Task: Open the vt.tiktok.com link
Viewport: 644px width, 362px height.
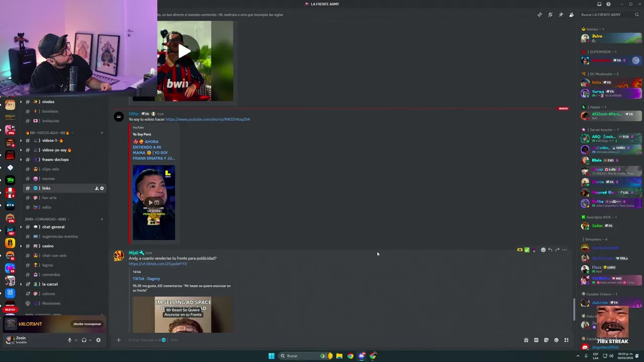Action: pos(158,263)
